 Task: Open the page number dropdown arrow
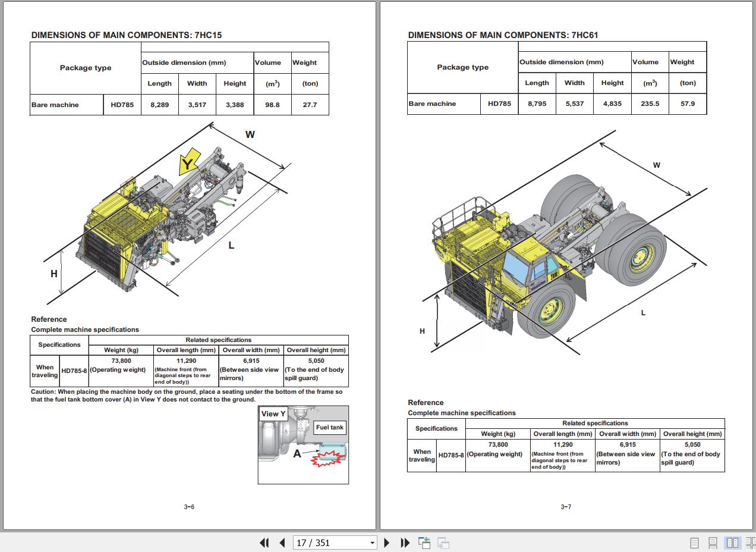click(372, 542)
